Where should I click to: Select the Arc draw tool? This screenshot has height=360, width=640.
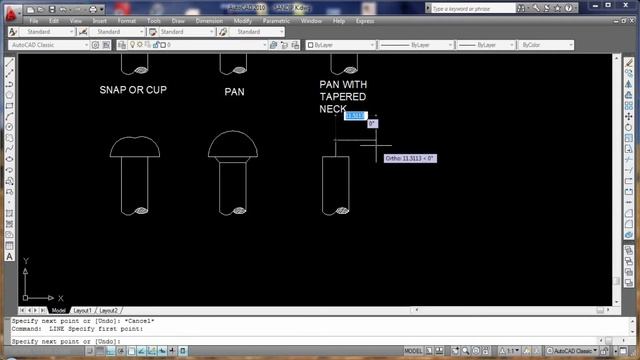(x=10, y=116)
